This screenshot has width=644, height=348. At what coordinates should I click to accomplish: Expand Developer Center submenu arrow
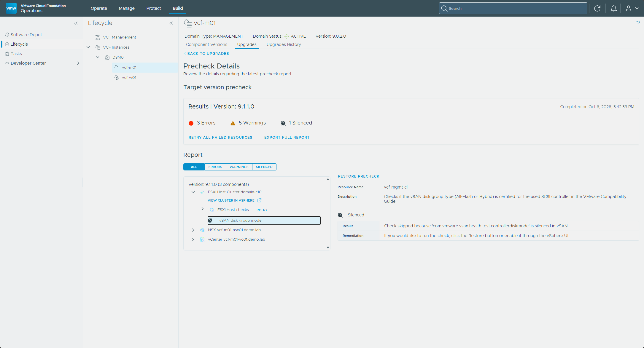(x=78, y=63)
